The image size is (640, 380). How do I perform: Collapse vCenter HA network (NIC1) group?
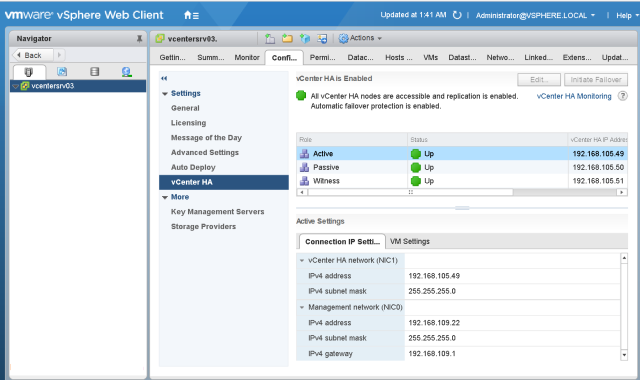click(302, 260)
